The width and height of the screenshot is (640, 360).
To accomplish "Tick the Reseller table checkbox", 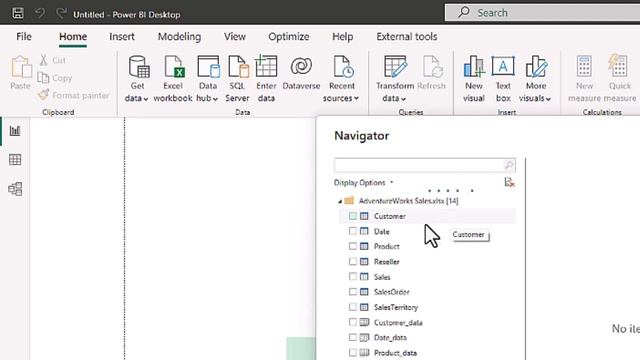I will tap(353, 261).
